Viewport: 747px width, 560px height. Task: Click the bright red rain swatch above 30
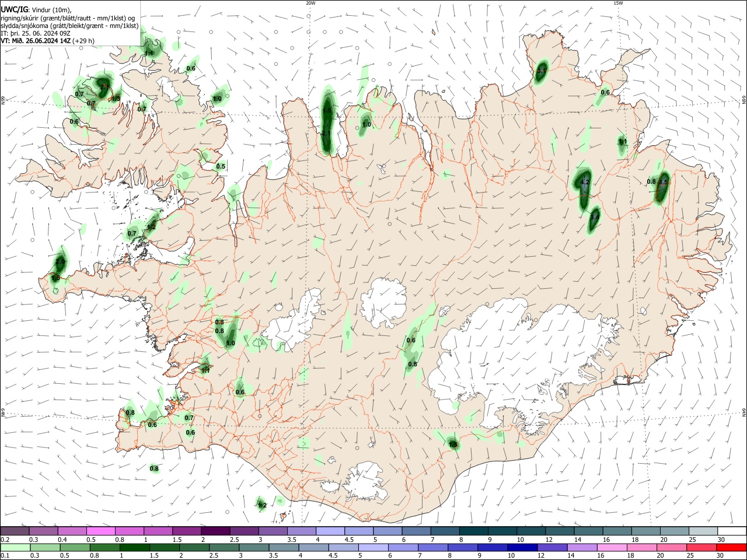732,547
